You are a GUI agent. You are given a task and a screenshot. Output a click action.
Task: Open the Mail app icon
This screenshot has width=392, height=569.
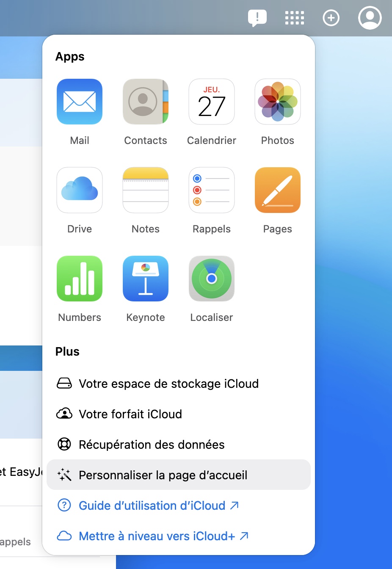80,102
